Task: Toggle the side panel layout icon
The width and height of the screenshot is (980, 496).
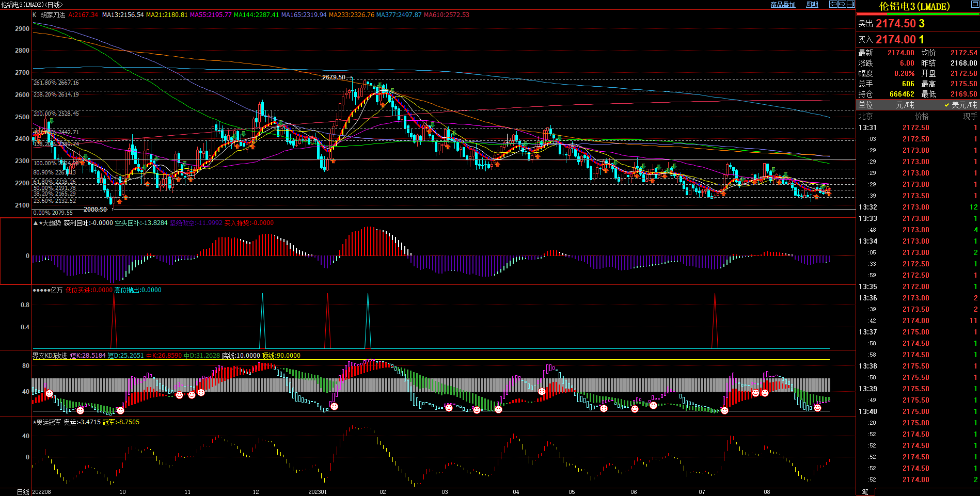Action: pyautogui.click(x=850, y=4)
